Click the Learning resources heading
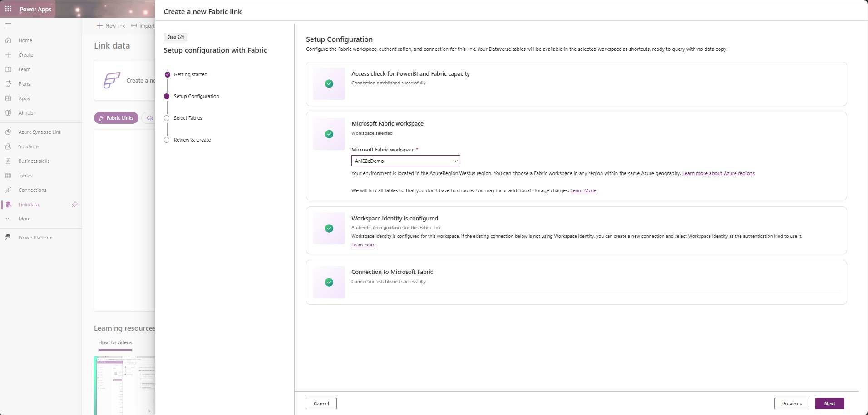The image size is (868, 415). point(124,328)
